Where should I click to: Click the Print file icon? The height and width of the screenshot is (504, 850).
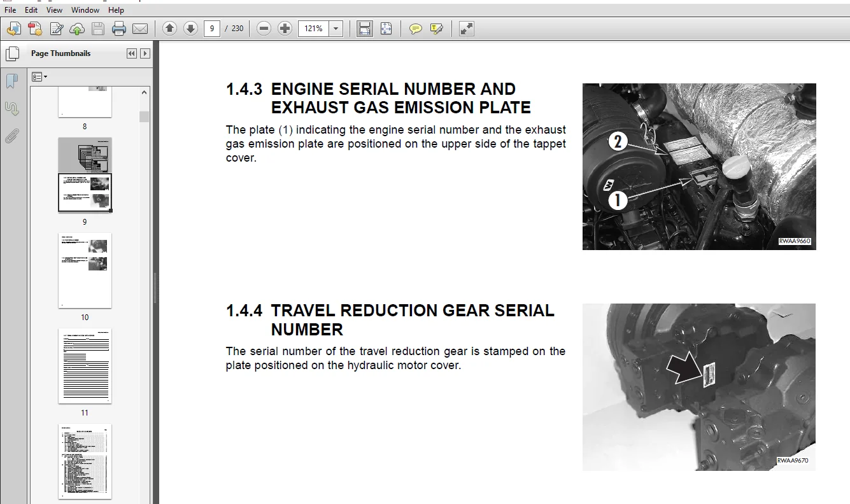(x=119, y=29)
